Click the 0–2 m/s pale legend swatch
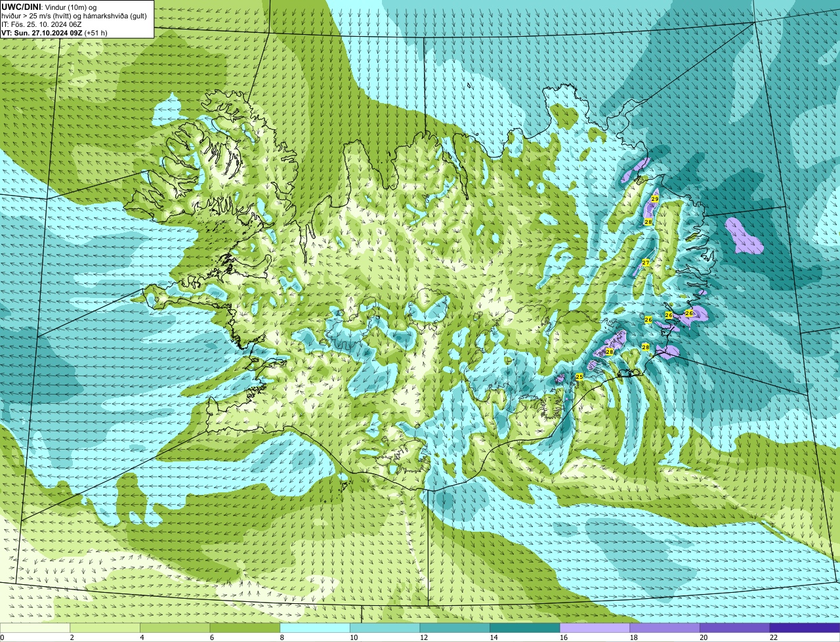Viewport: 840px width, 642px height. coord(35,628)
